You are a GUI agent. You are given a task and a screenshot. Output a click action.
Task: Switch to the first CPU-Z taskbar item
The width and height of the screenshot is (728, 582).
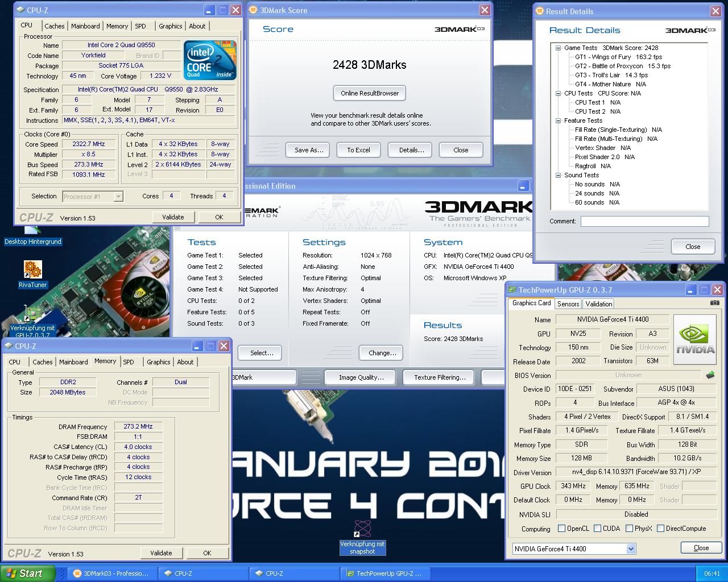coord(202,573)
